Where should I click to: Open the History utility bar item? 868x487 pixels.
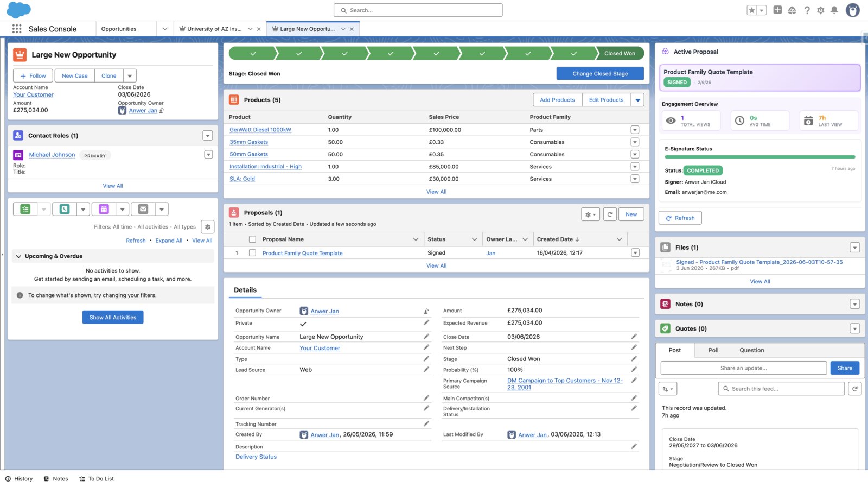point(19,479)
